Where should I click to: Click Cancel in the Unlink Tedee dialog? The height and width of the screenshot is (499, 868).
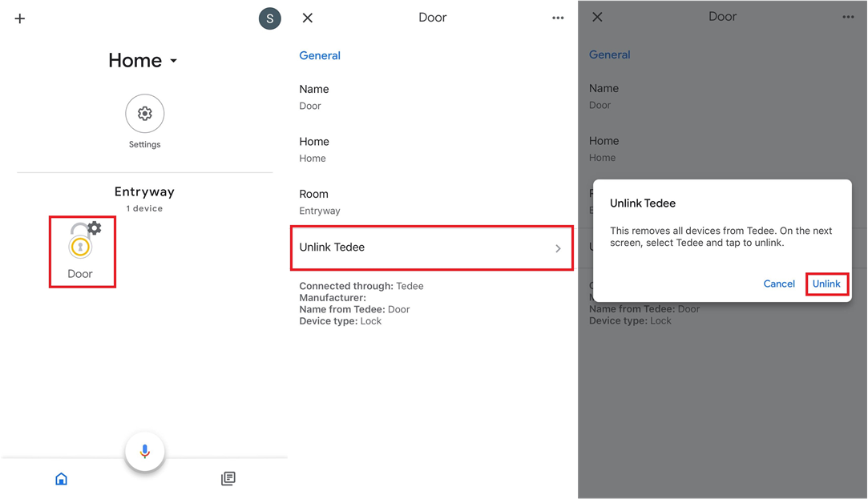(779, 284)
